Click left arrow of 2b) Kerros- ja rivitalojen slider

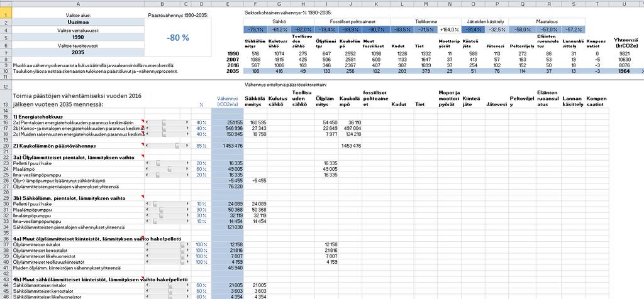tap(147, 128)
